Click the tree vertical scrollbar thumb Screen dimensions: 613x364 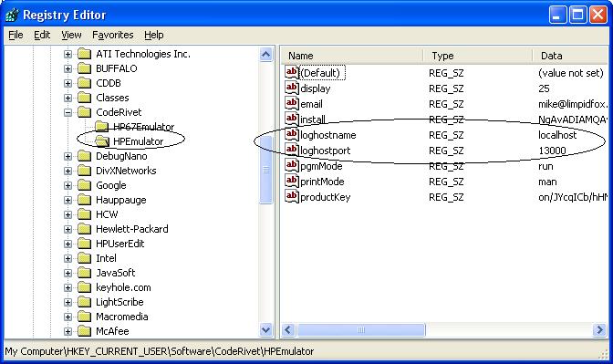(265, 170)
